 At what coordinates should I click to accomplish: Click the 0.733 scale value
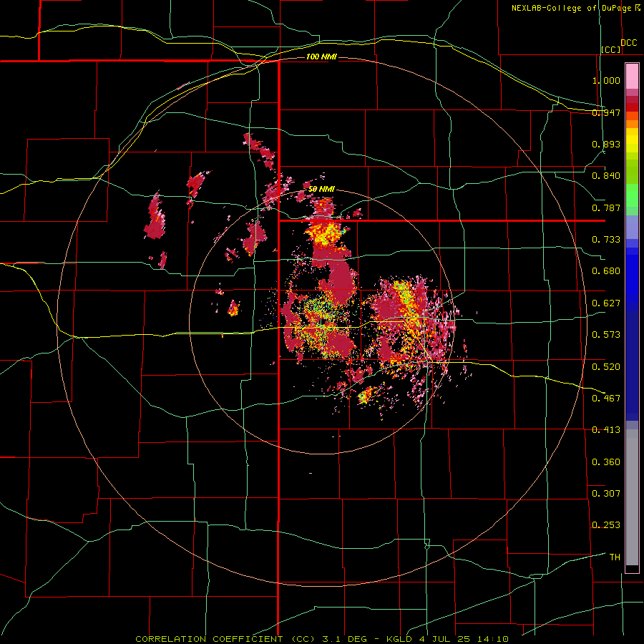(606, 240)
